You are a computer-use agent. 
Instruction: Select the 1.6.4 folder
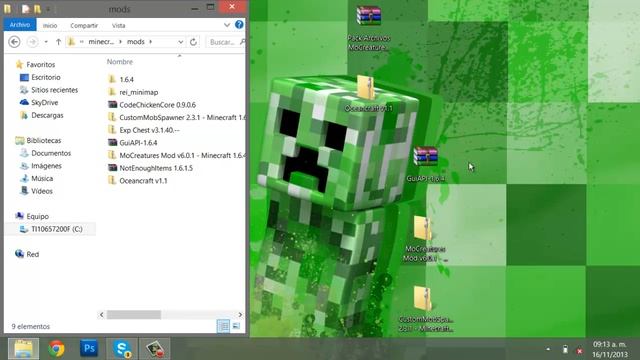click(127, 79)
